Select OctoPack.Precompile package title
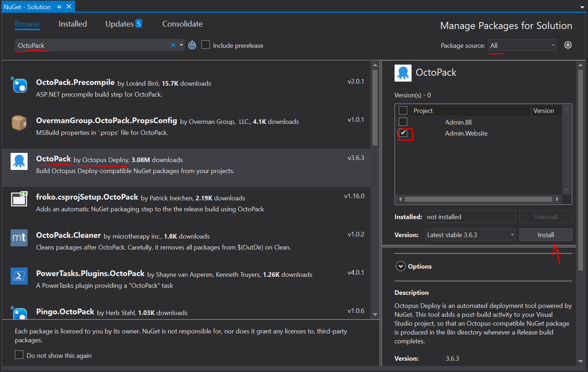The height and width of the screenshot is (372, 588). [x=75, y=82]
